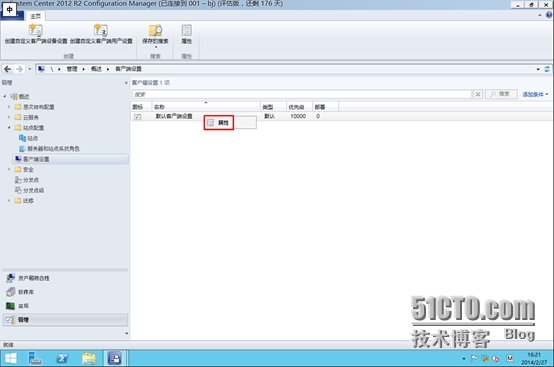Viewport: 554px width, 367px height.
Task: Create custom client device settings
Action: point(36,34)
